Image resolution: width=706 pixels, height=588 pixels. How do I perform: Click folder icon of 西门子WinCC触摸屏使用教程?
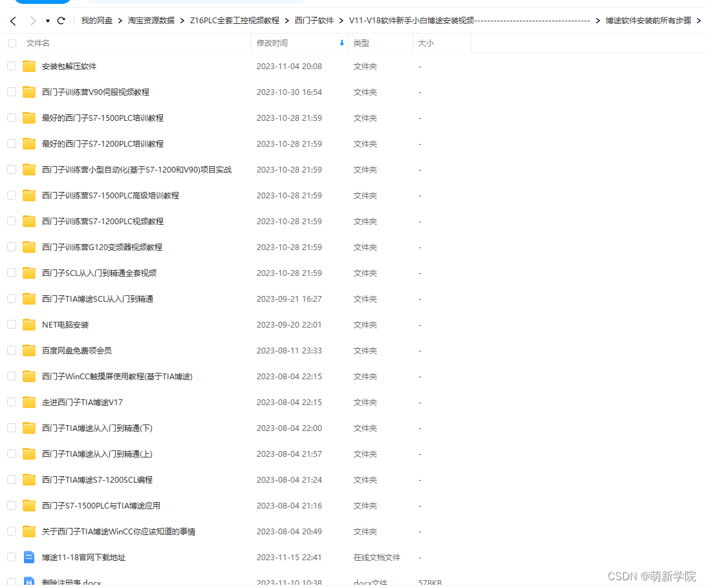point(29,376)
